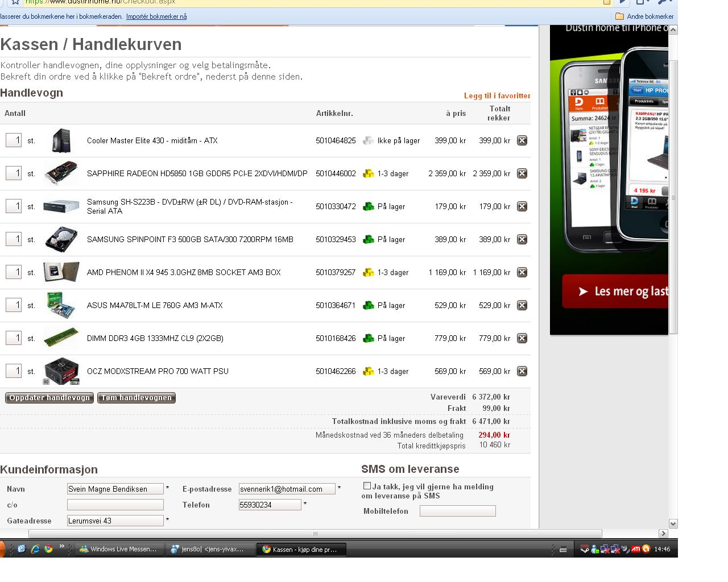Click page scrollbar down arrow
728x582 pixels.
pyautogui.click(x=673, y=523)
